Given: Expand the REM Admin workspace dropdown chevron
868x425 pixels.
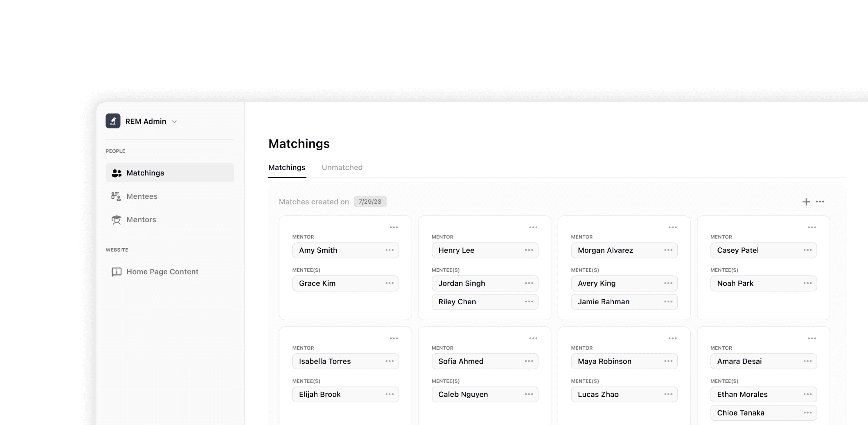Looking at the screenshot, I should (174, 122).
